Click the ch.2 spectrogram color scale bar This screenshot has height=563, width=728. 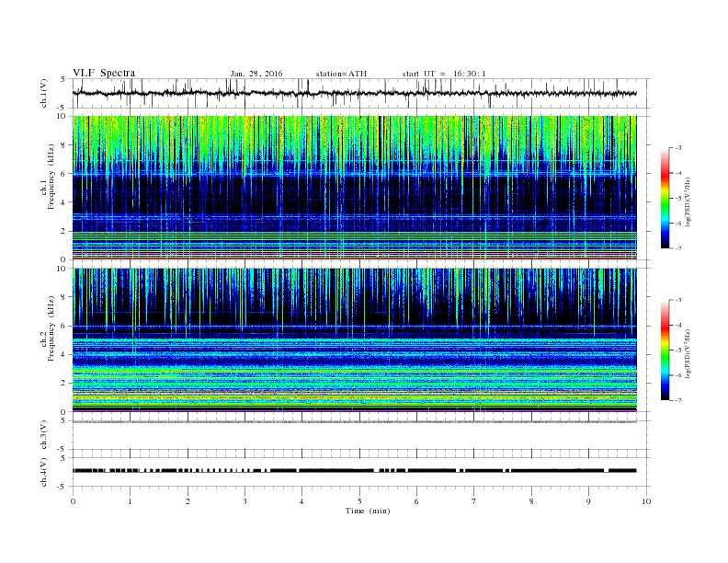coord(665,350)
